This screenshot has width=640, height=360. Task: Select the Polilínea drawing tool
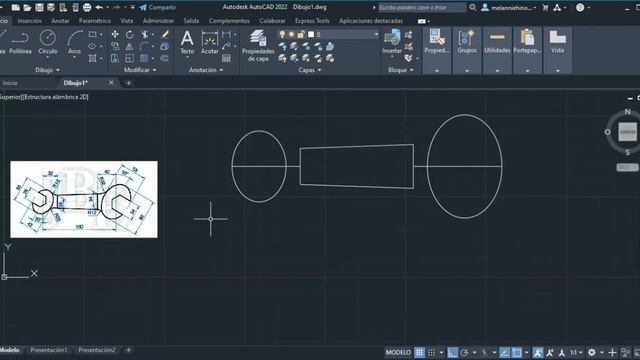(20, 42)
